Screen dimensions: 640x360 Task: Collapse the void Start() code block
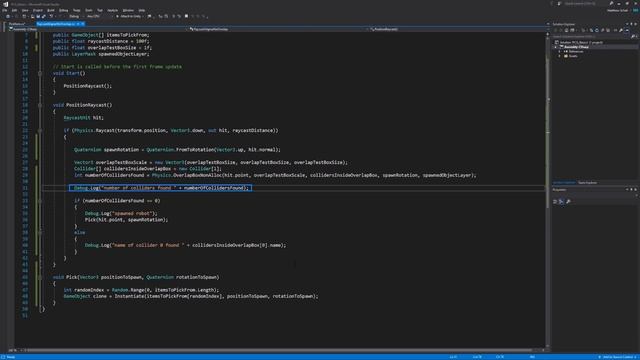coord(40,73)
